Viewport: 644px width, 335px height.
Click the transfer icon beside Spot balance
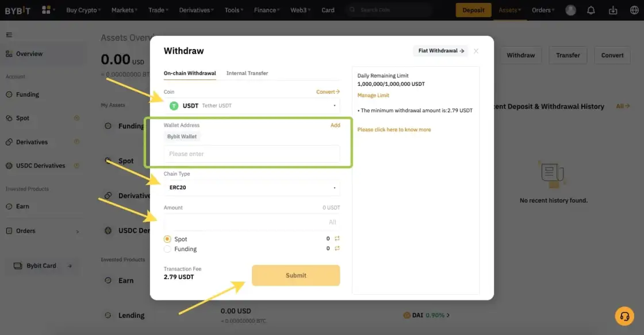click(x=337, y=238)
